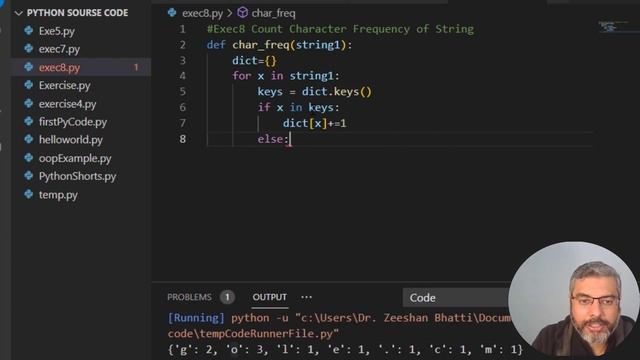Click exec8.py in the breadcrumb
This screenshot has height=360, width=640.
(x=202, y=13)
